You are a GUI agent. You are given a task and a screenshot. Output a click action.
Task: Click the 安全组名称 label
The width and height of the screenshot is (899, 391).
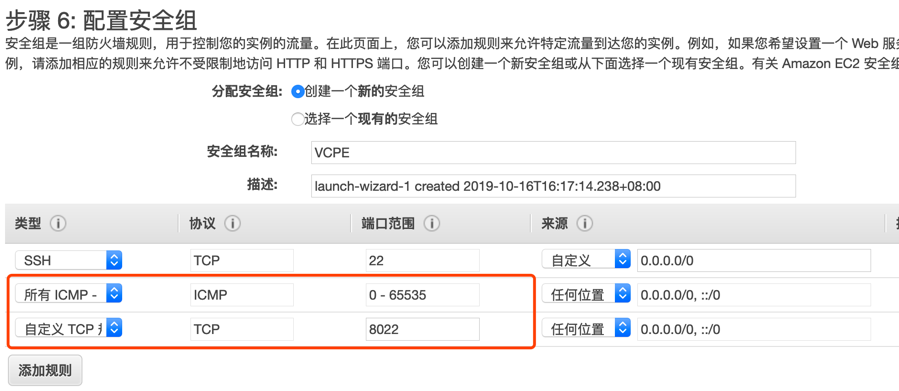point(242,151)
